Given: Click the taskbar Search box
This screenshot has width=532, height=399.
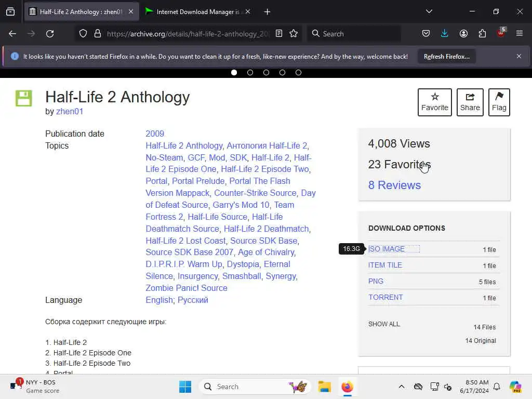Looking at the screenshot, I should (x=255, y=387).
